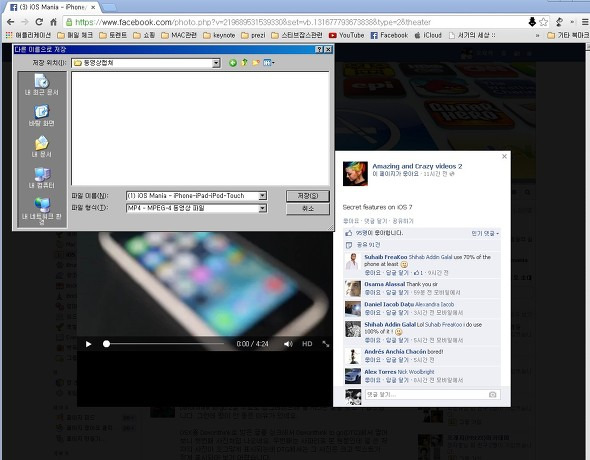Expand the file type MP4 dropdown
Image resolution: width=590 pixels, height=460 pixels.
[263, 208]
